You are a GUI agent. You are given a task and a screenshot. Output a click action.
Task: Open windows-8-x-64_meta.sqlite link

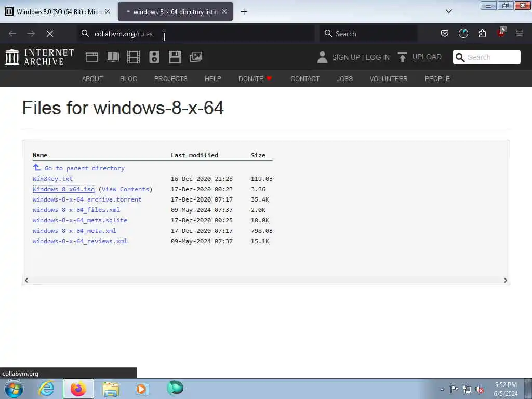click(79, 220)
